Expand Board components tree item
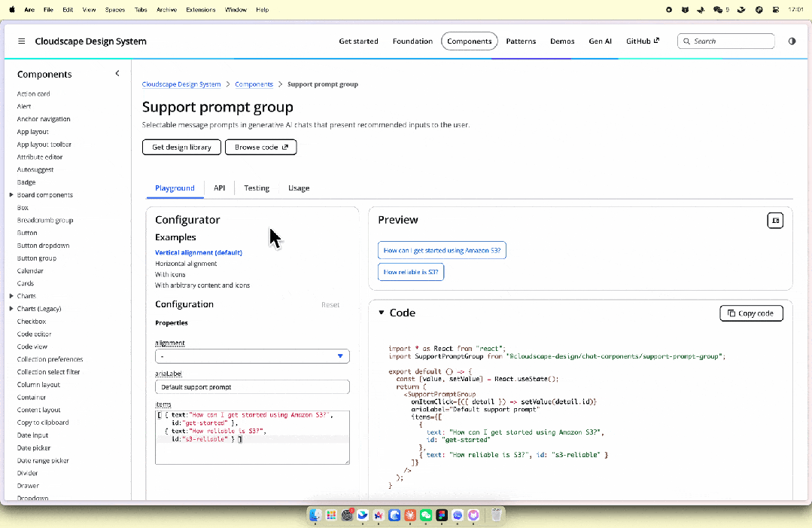Viewport: 812px width, 528px height. (11, 195)
